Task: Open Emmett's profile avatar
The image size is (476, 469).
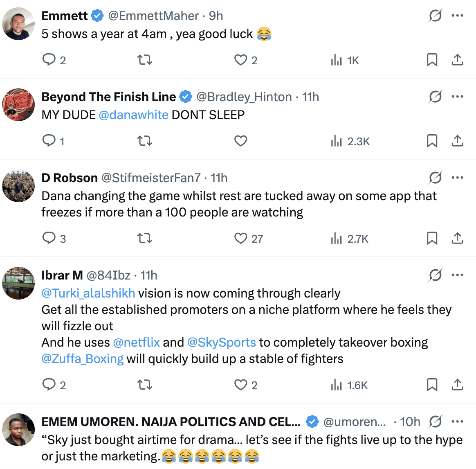Action: coord(18,24)
